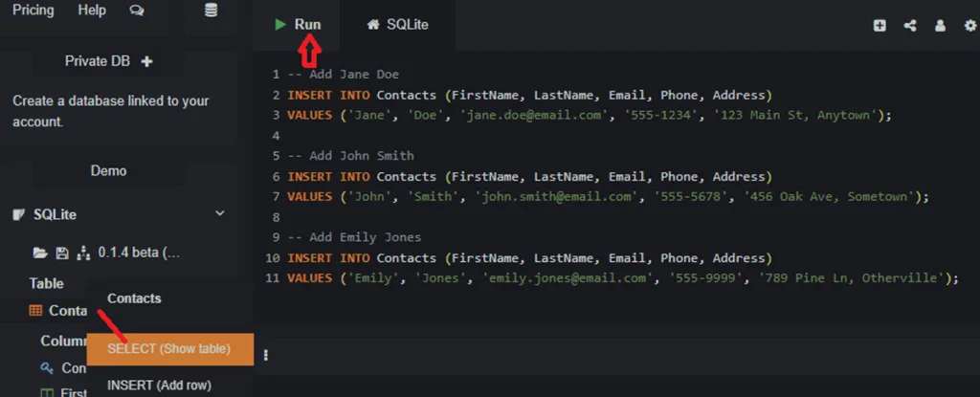The height and width of the screenshot is (397, 980).
Task: Click the database stack icon
Action: click(211, 11)
